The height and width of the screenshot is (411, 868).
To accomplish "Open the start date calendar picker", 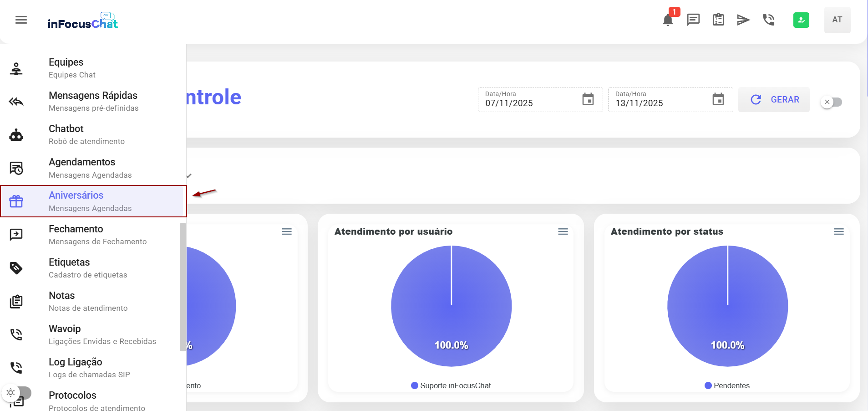I will click(588, 99).
